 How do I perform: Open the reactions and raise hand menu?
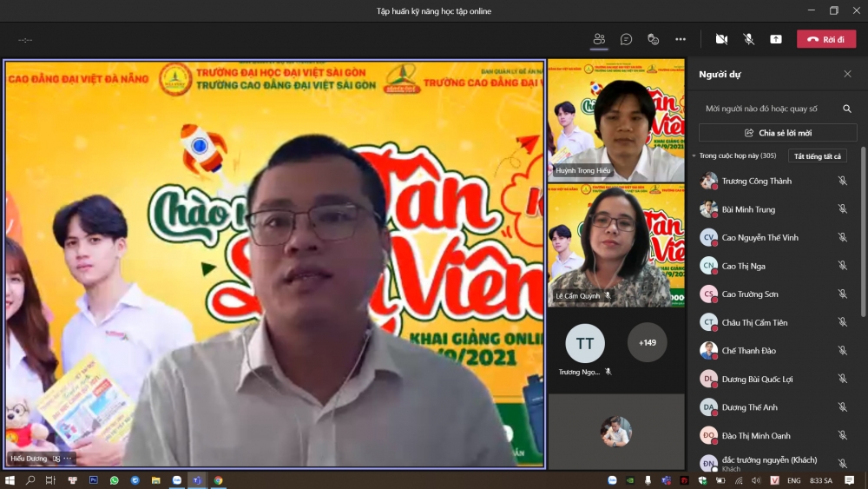[x=653, y=39]
